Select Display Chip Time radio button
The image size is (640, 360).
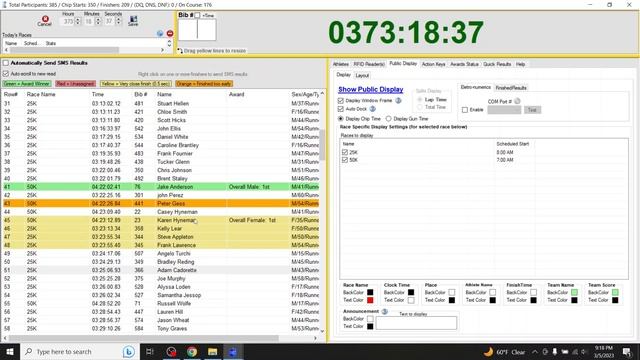tap(341, 119)
